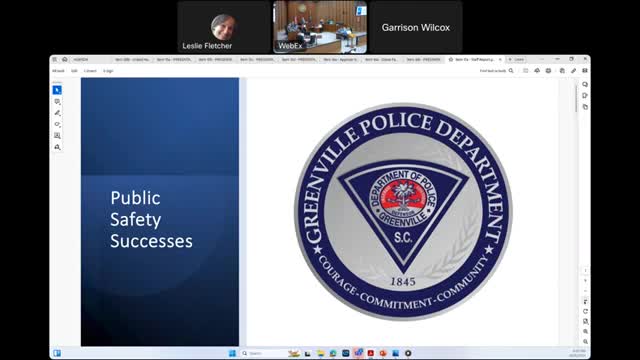Open the All tools menu
This screenshot has width=640, height=360.
click(58, 71)
